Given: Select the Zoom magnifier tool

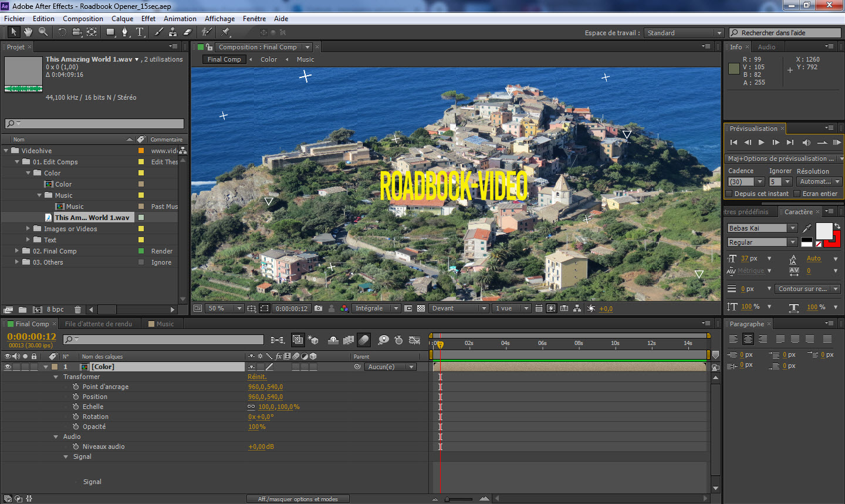Looking at the screenshot, I should pyautogui.click(x=43, y=32).
